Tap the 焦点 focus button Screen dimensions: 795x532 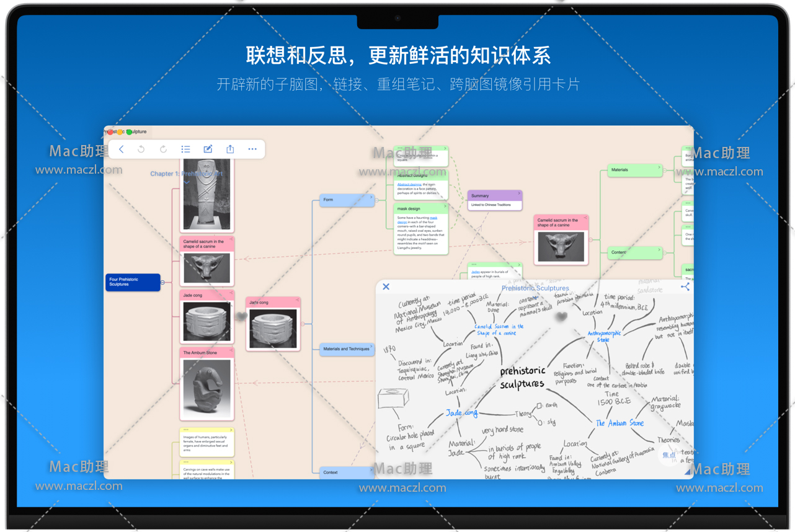(669, 455)
